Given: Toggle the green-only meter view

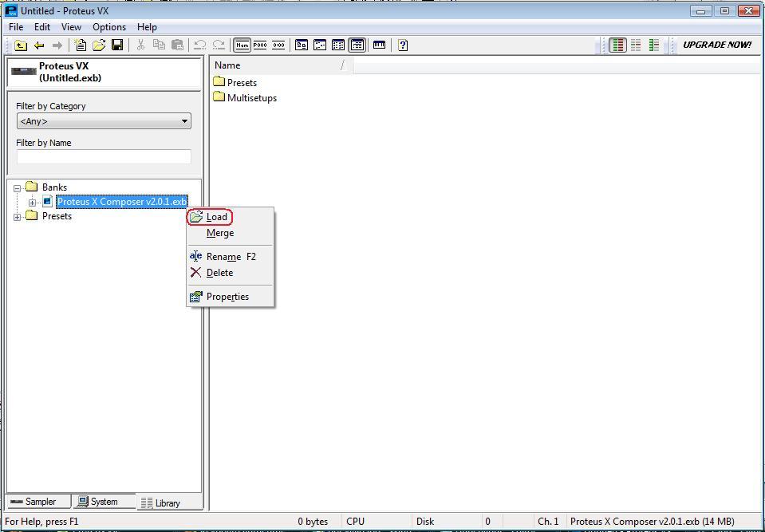Looking at the screenshot, I should 654,45.
